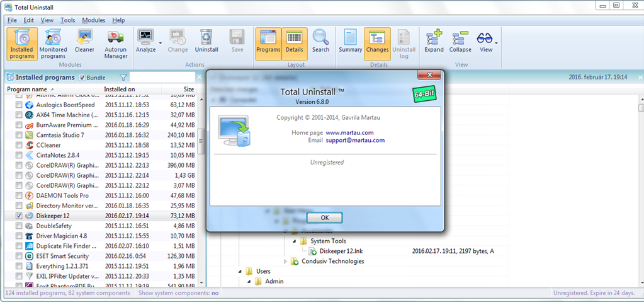Viewport: 644px width, 302px height.
Task: Toggle 'Show system components: no' in status bar
Action: 179,293
